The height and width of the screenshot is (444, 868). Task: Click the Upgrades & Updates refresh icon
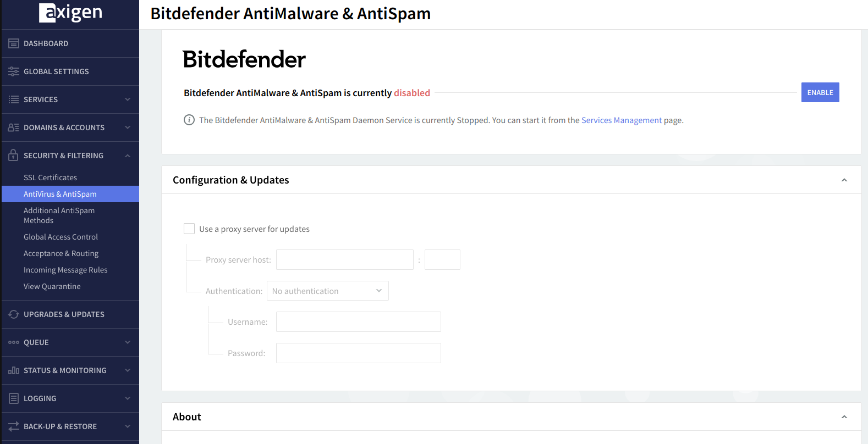point(14,314)
